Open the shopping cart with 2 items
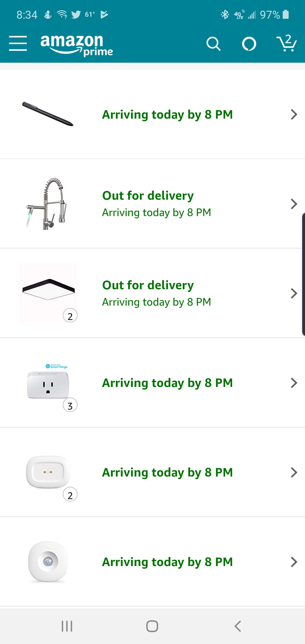The width and height of the screenshot is (305, 644). click(286, 43)
